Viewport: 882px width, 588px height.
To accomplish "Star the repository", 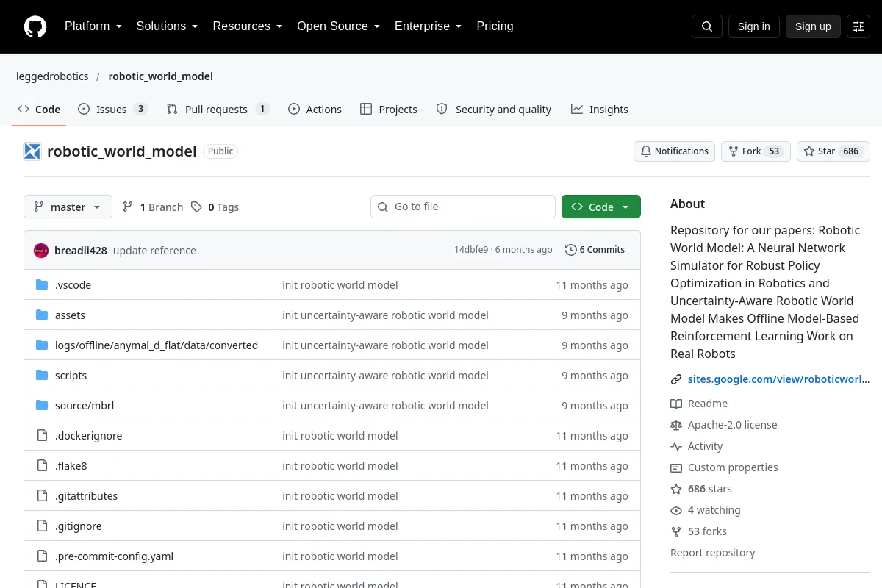I will 833,151.
